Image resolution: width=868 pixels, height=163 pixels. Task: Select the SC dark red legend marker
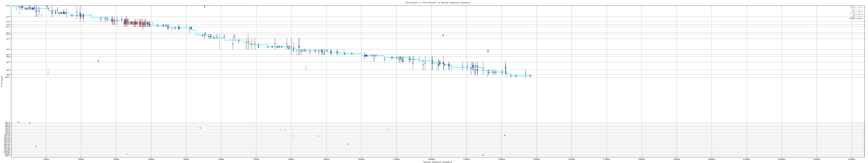click(x=860, y=14)
